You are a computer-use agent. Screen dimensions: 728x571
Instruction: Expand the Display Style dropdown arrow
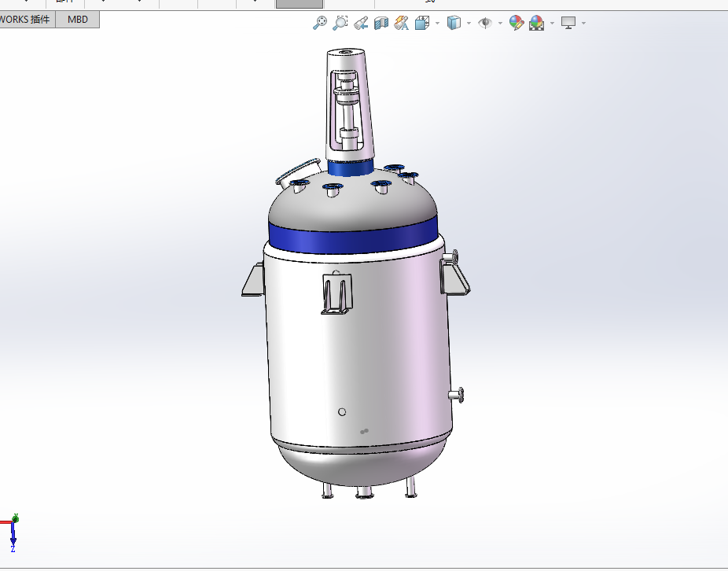(x=469, y=23)
